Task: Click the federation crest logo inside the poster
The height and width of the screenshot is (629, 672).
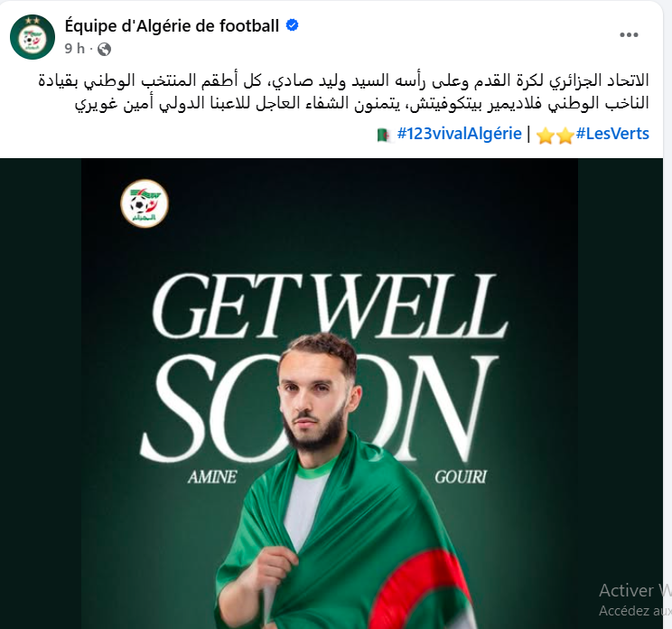Action: (145, 203)
